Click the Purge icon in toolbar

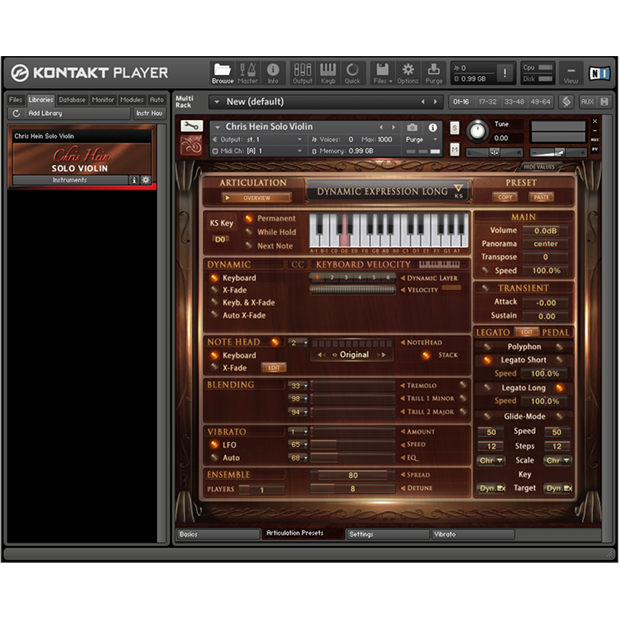click(x=434, y=72)
